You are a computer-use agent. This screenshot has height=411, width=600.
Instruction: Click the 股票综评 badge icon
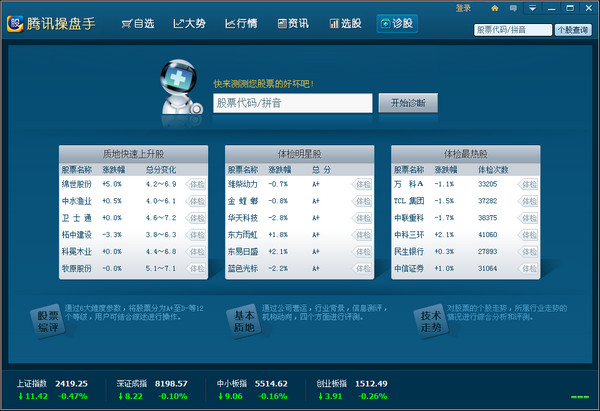pyautogui.click(x=47, y=321)
